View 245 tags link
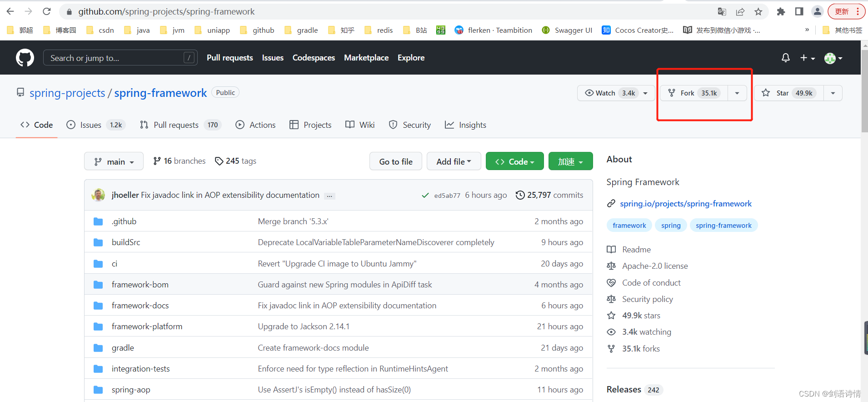868x402 pixels. pyautogui.click(x=235, y=161)
